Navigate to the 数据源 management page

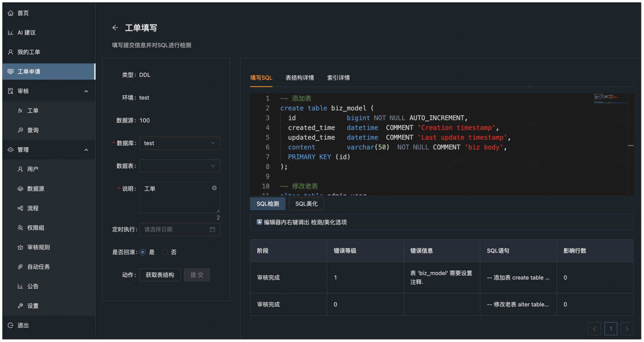tap(35, 189)
